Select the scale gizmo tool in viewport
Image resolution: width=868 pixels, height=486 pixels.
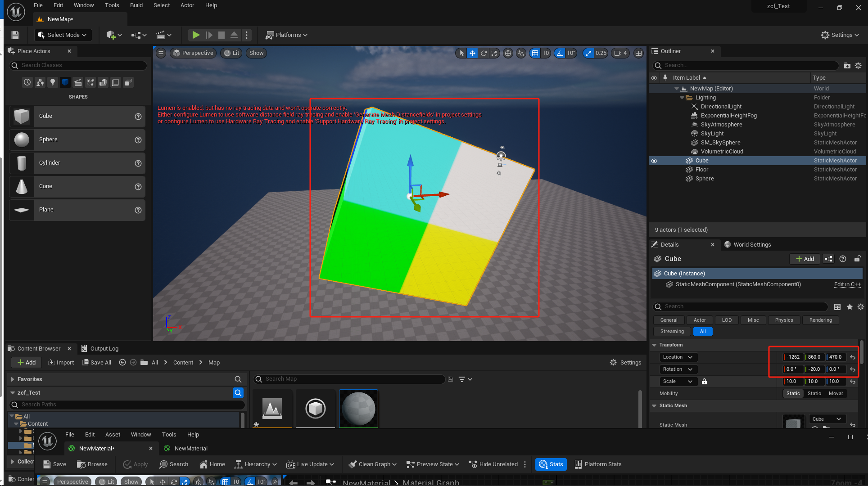tap(494, 53)
